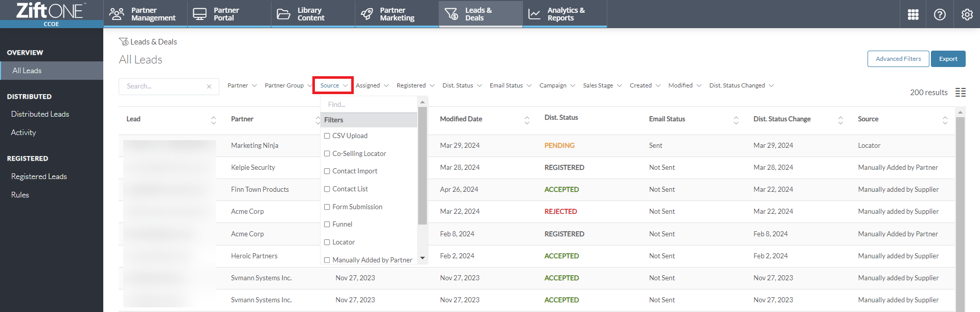Open Rules in sidebar
The image size is (980, 312).
pyautogui.click(x=20, y=195)
